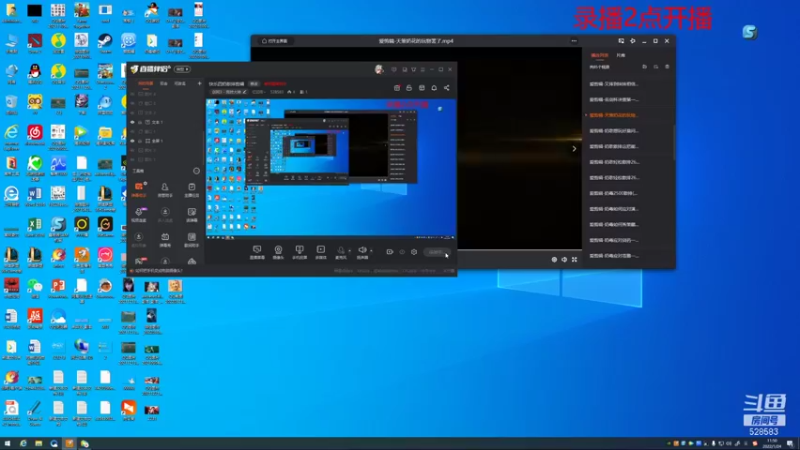Click the user avatar in streaming app title bar

379,69
